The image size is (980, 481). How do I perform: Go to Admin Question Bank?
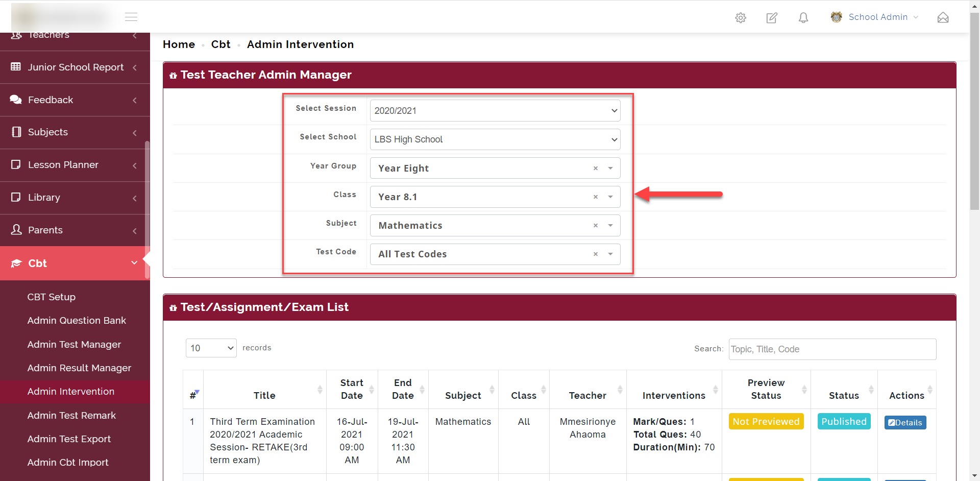(77, 320)
